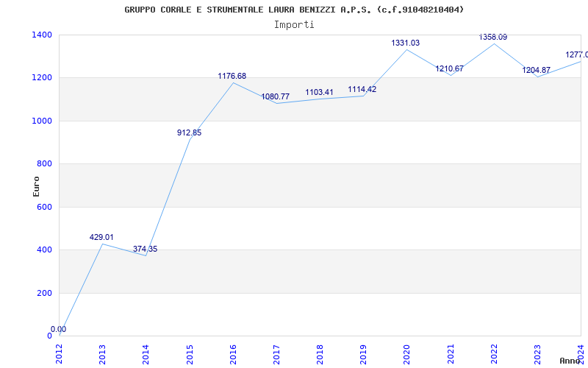Viewport: 588px width, 368px height.
Task: Click the 1000 y-axis tick label
Action: click(43, 121)
